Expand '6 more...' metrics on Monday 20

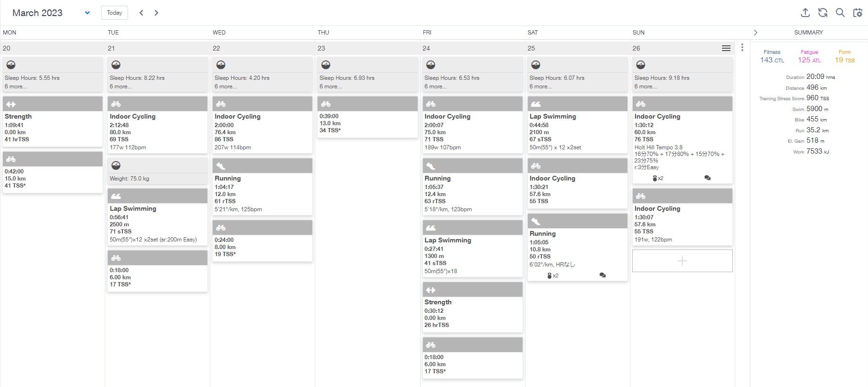click(x=16, y=86)
